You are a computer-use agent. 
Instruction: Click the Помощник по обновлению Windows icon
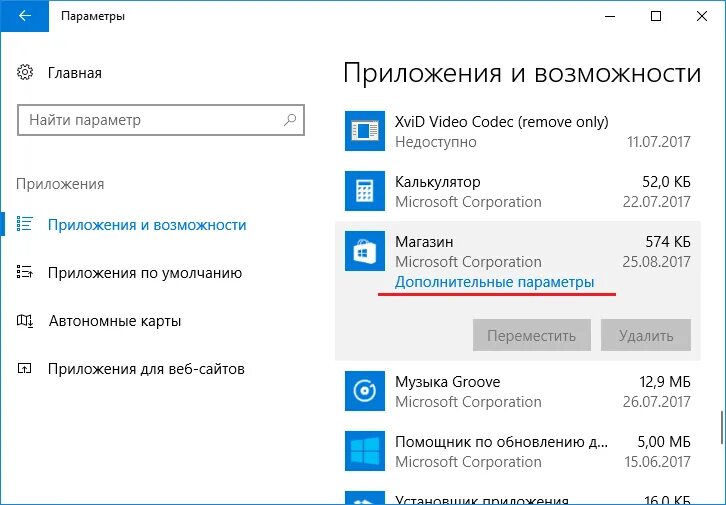click(365, 451)
